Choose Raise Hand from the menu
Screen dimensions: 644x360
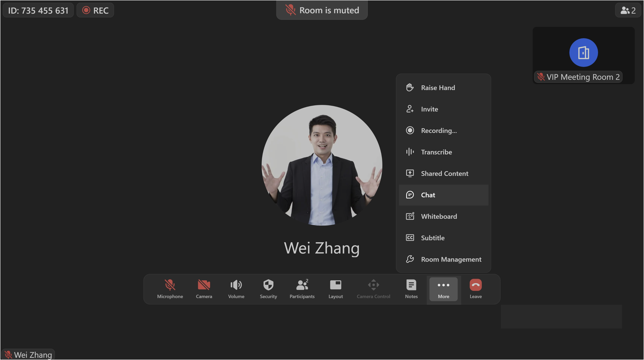(x=443, y=88)
